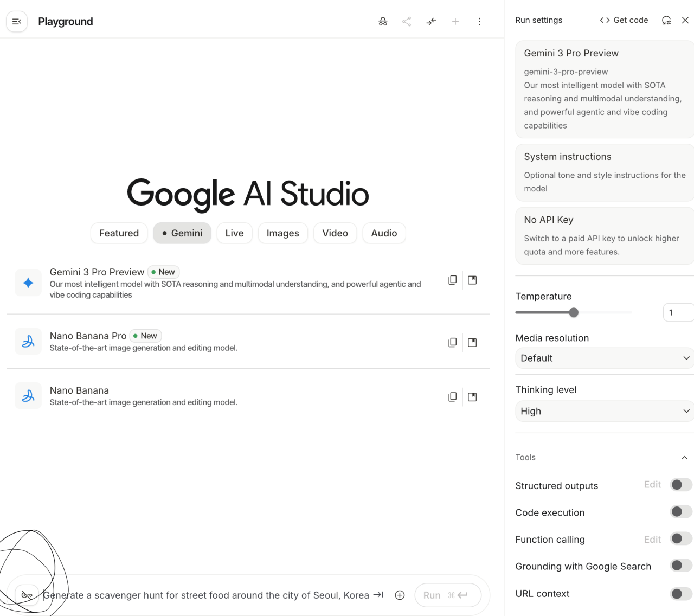Click the Nano Banana Pro banana icon
This screenshot has height=616, width=694.
[28, 341]
